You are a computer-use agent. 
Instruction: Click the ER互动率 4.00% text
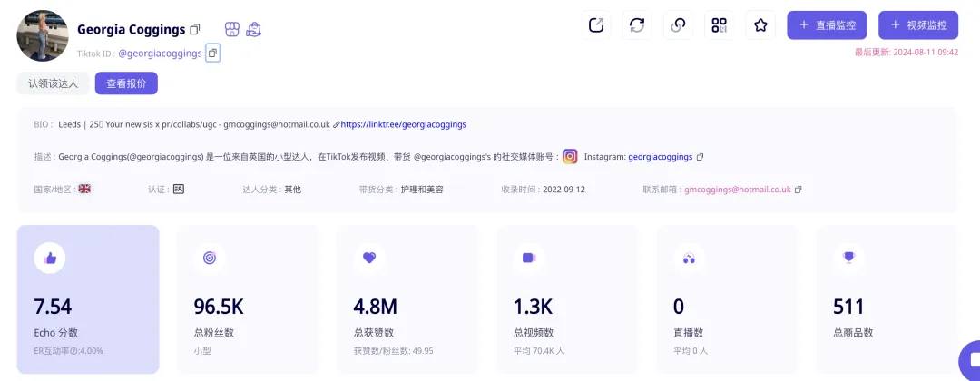click(x=69, y=351)
